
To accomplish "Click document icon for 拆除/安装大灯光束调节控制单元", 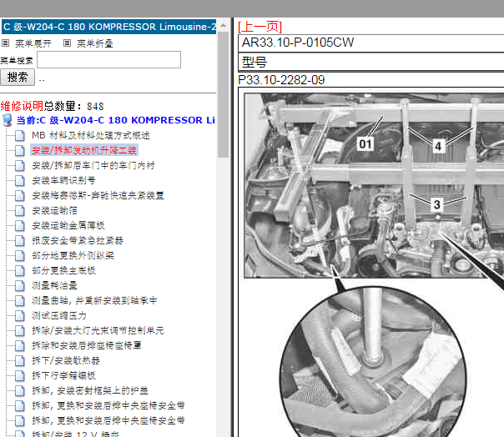I will (19, 330).
